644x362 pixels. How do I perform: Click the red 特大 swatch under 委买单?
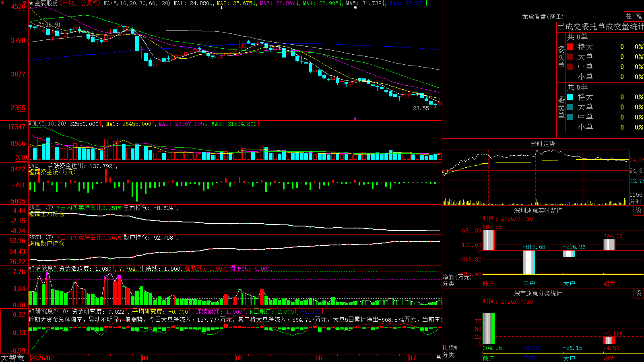(570, 47)
